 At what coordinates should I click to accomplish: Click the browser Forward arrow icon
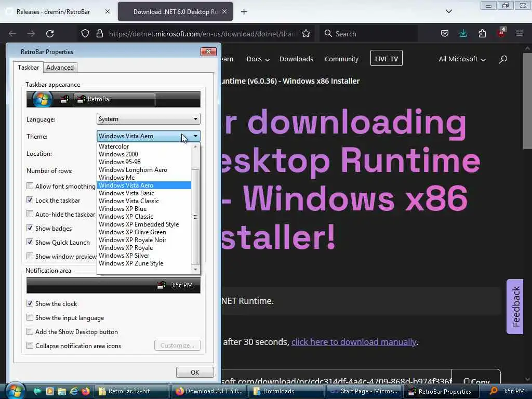[31, 34]
